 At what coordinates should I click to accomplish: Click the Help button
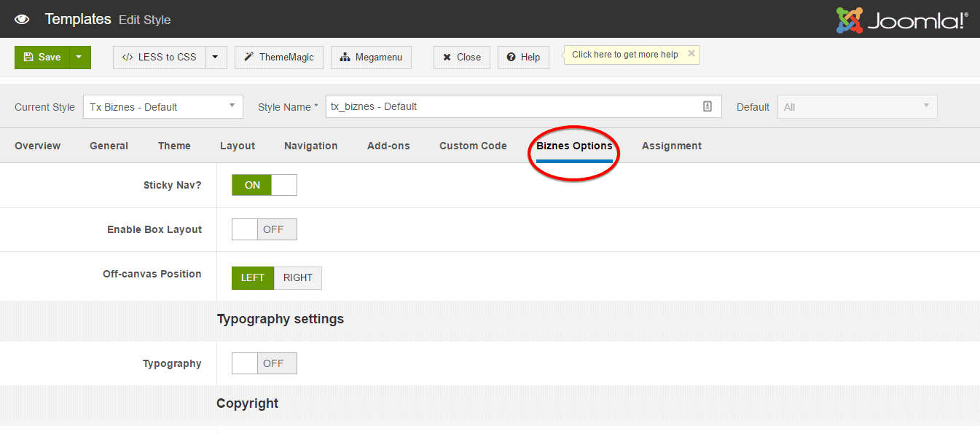(523, 58)
